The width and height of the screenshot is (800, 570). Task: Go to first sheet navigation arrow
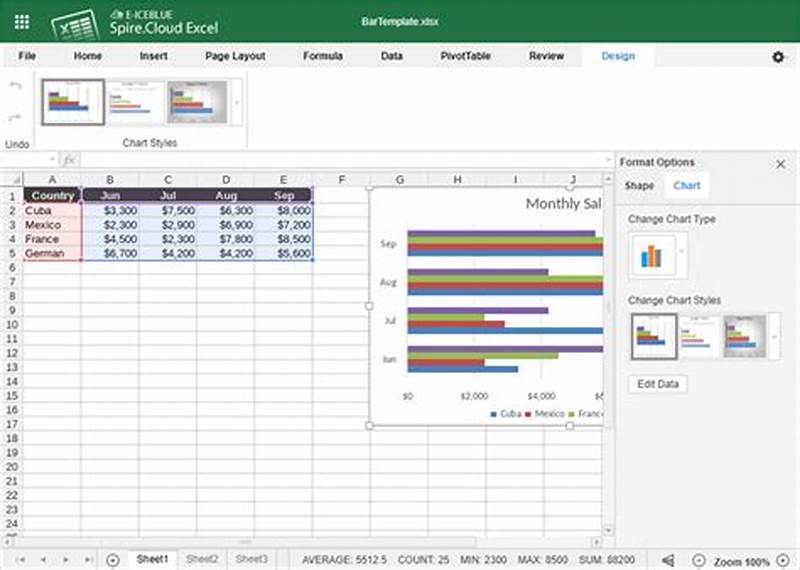[21, 560]
